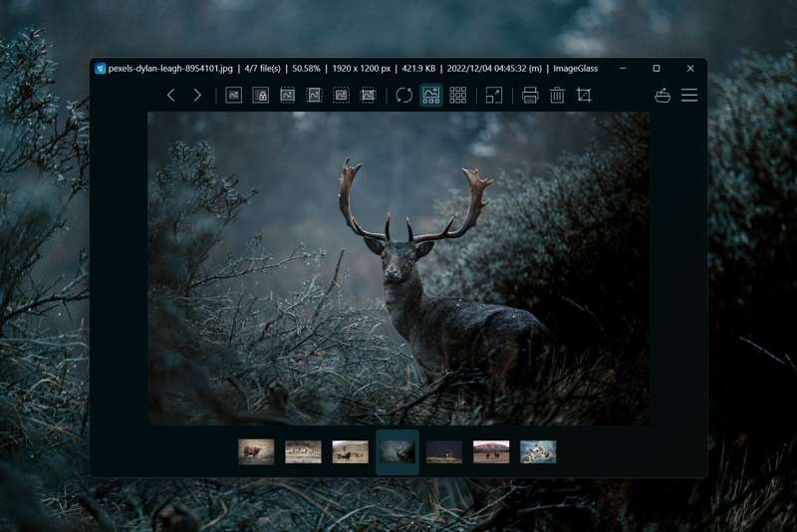Select the auto zoom mode button
Image resolution: width=797 pixels, height=532 pixels.
pos(233,96)
